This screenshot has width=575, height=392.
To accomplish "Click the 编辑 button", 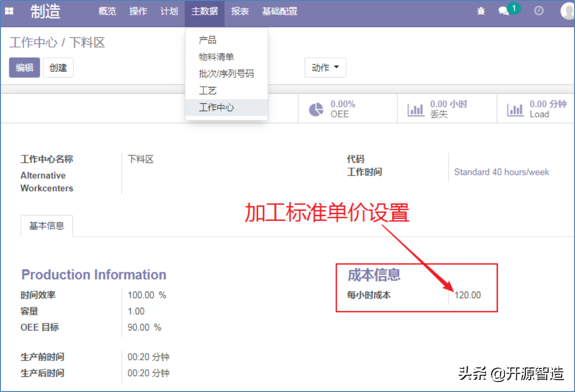I will click(x=24, y=68).
